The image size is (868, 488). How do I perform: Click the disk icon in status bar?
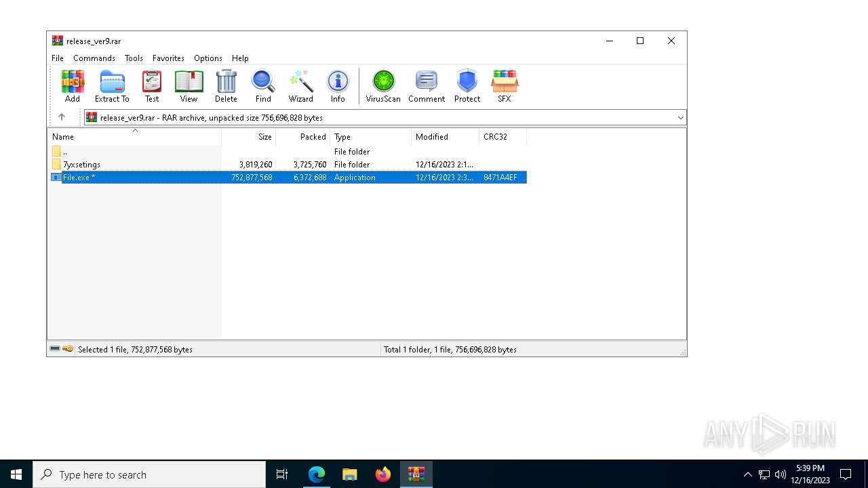(x=55, y=349)
